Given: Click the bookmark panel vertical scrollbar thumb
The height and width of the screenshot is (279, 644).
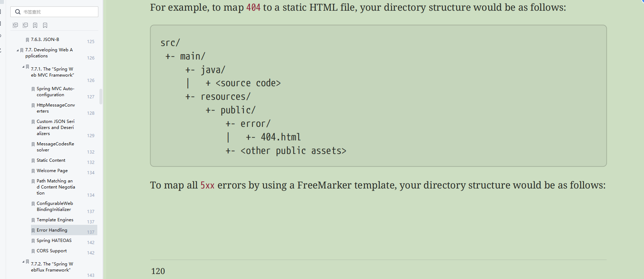Looking at the screenshot, I should [x=101, y=97].
